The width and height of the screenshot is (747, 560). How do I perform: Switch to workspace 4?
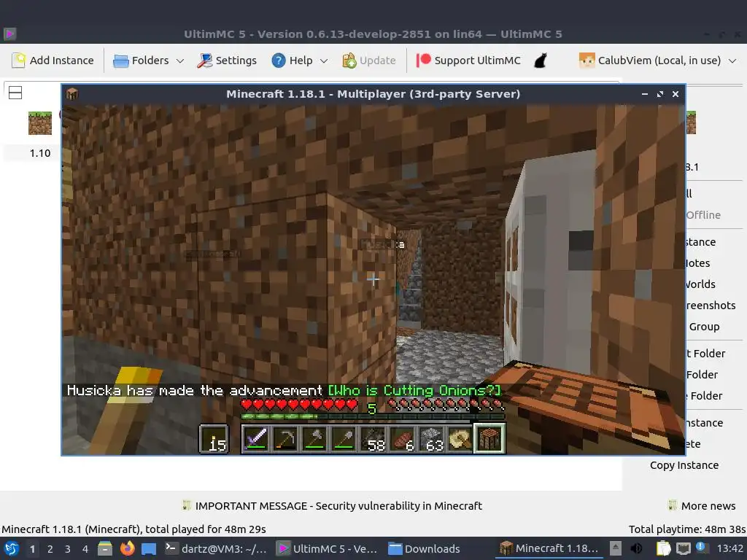click(x=85, y=549)
